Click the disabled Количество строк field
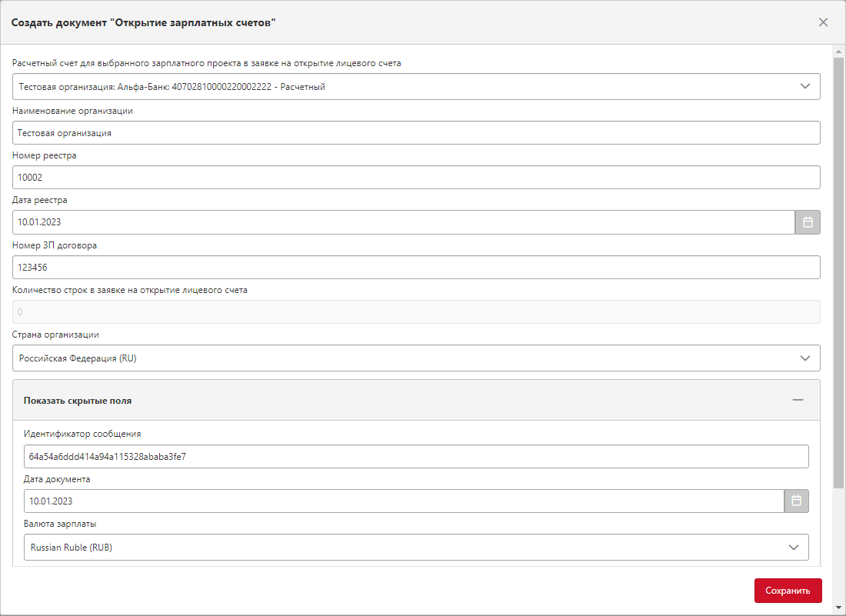This screenshot has height=616, width=846. (x=416, y=311)
